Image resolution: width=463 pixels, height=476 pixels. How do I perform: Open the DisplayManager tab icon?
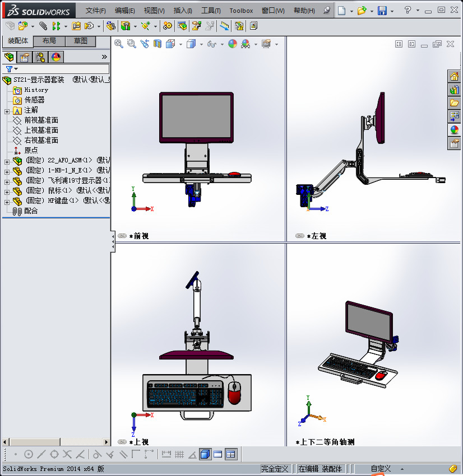coord(56,57)
